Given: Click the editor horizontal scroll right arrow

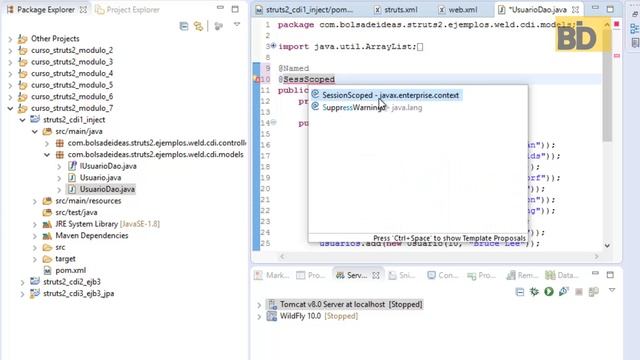Looking at the screenshot, I should 596,257.
